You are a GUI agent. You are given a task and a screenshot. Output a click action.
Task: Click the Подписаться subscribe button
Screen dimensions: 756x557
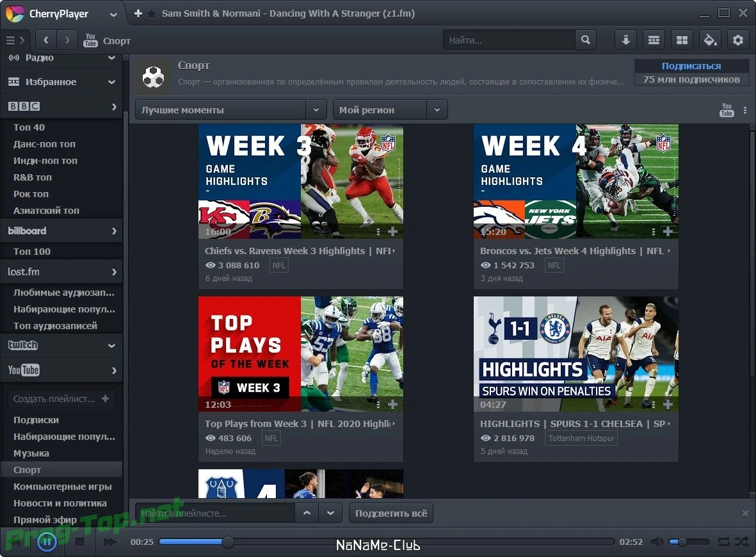click(x=691, y=66)
